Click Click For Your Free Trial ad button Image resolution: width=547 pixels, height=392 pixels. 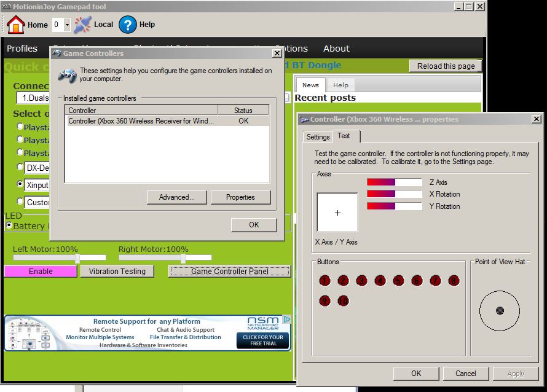(263, 340)
